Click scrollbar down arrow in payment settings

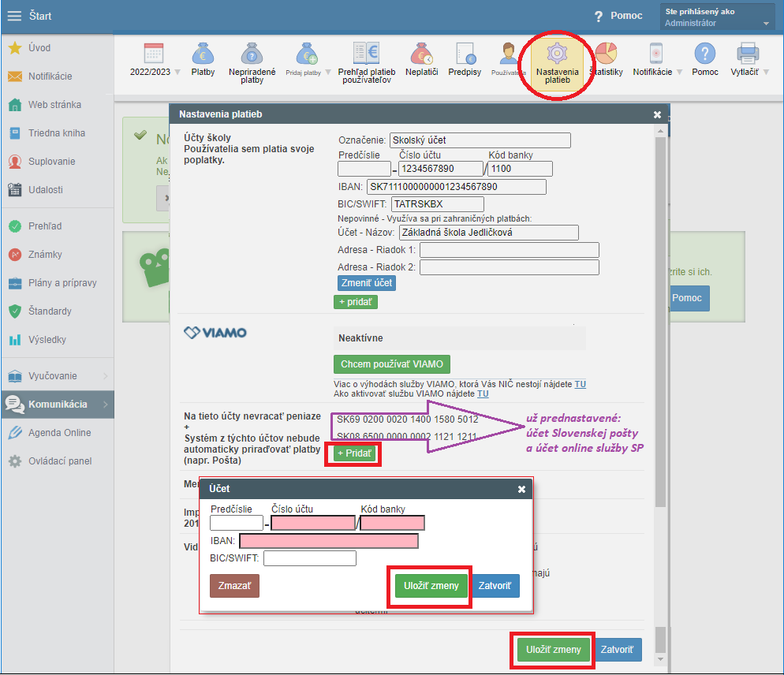(x=660, y=659)
